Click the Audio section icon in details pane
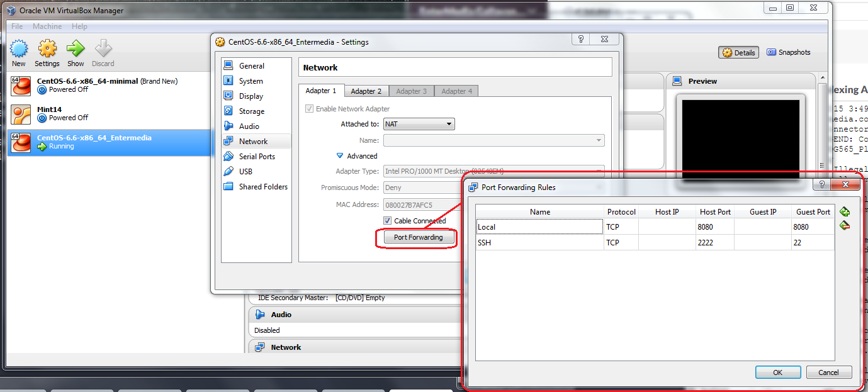The width and height of the screenshot is (868, 392). click(x=260, y=315)
